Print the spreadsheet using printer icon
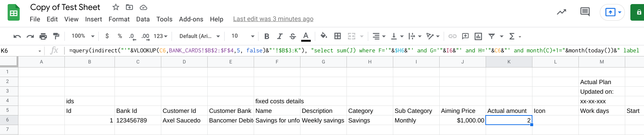Viewport: 644px width, 135px height. coord(43,36)
